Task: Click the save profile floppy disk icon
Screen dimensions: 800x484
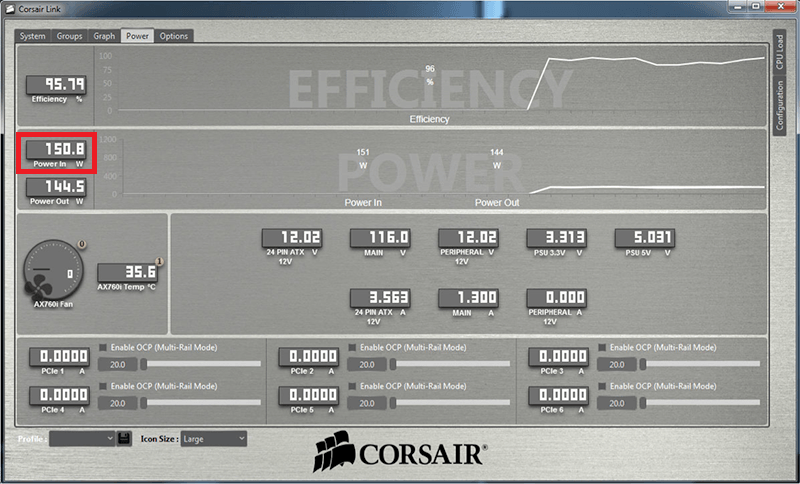Action: pyautogui.click(x=124, y=439)
